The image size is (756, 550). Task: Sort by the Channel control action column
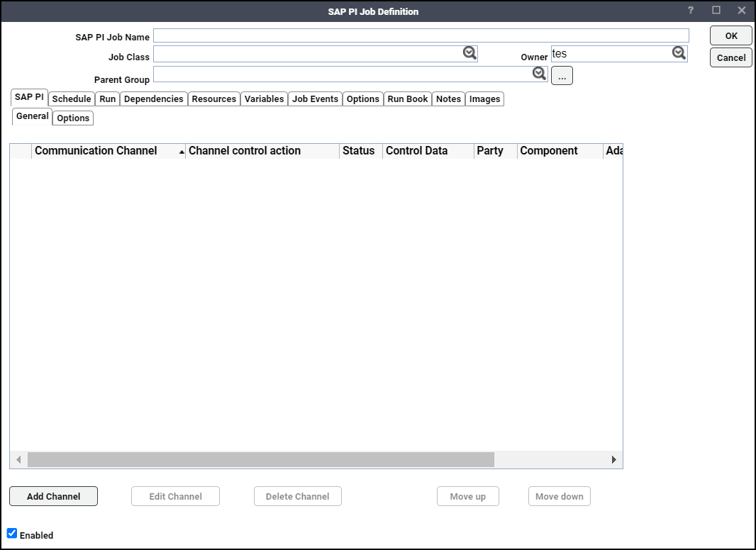263,151
